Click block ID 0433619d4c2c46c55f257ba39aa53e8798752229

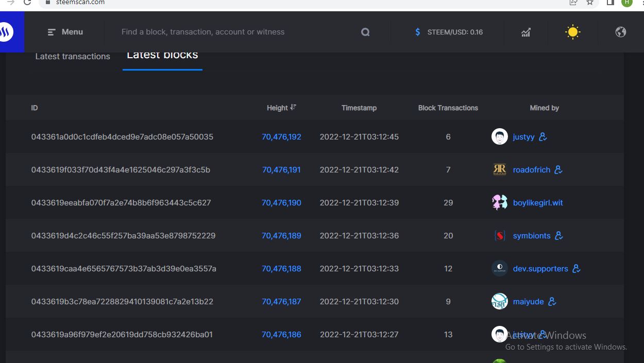(x=123, y=236)
